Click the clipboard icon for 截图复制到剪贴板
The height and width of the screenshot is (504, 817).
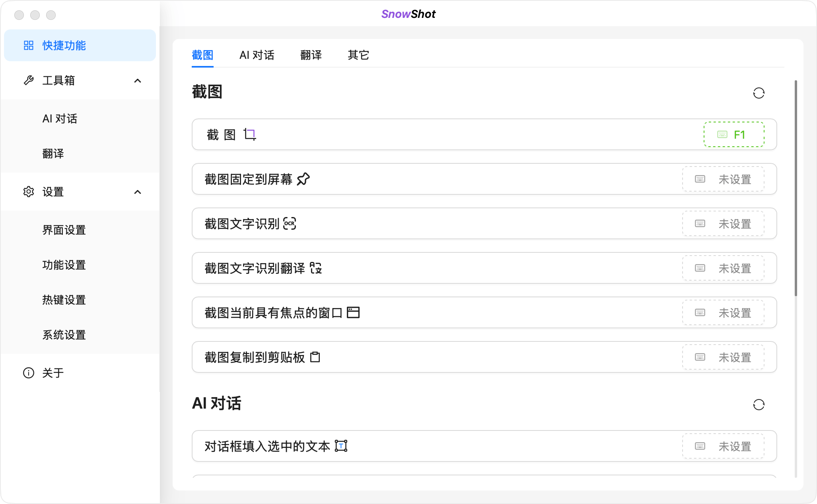[315, 357]
